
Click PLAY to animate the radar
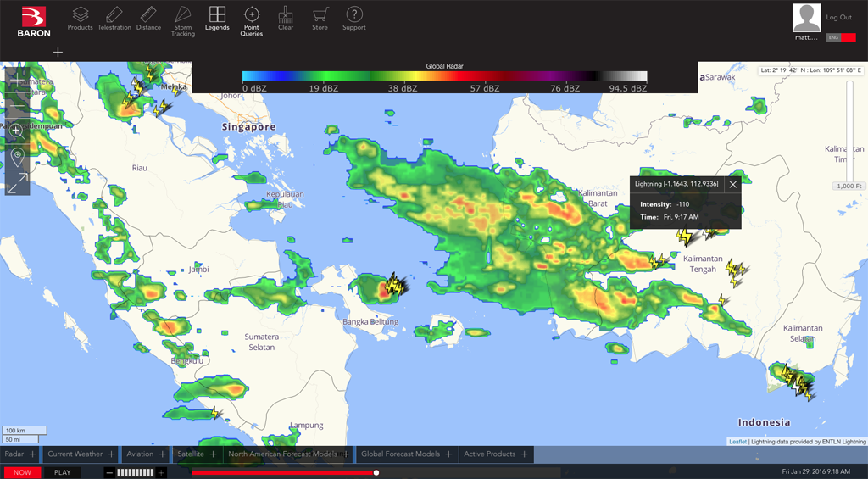(x=63, y=472)
